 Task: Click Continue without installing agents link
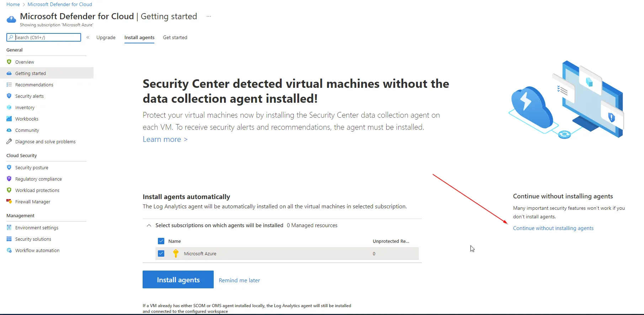553,228
